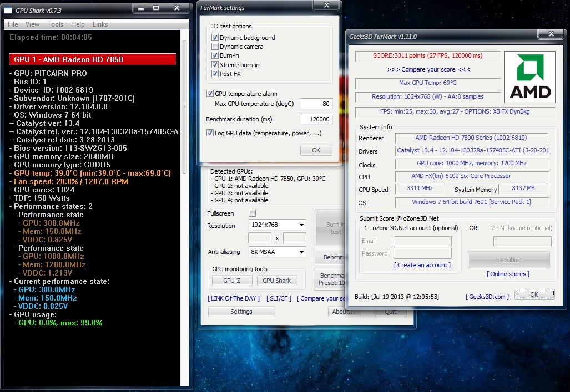Image resolution: width=570 pixels, height=392 pixels.
Task: Open the File menu in GPU Shark
Action: coord(13,24)
